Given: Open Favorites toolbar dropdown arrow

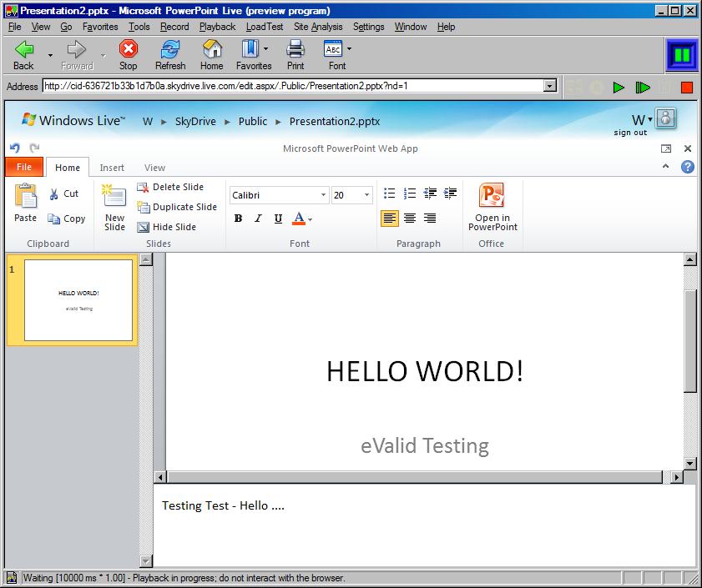Looking at the screenshot, I should (x=266, y=48).
